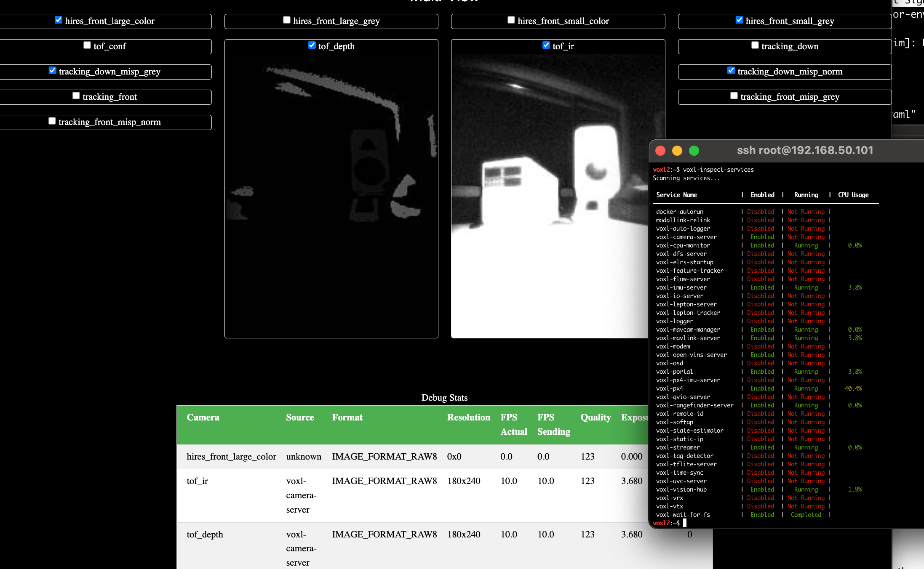Tick tracking_front_misp_norm checkbox
This screenshot has width=924, height=569.
(52, 121)
